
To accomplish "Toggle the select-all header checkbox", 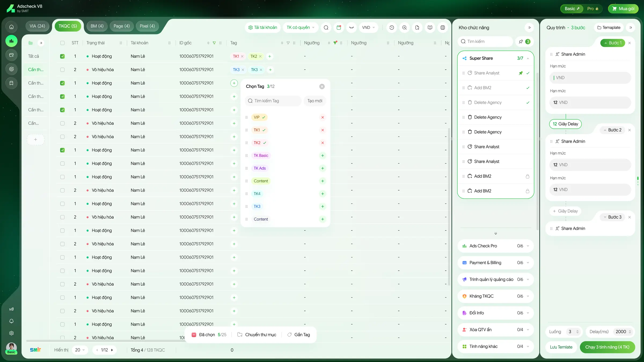I will coord(62,43).
